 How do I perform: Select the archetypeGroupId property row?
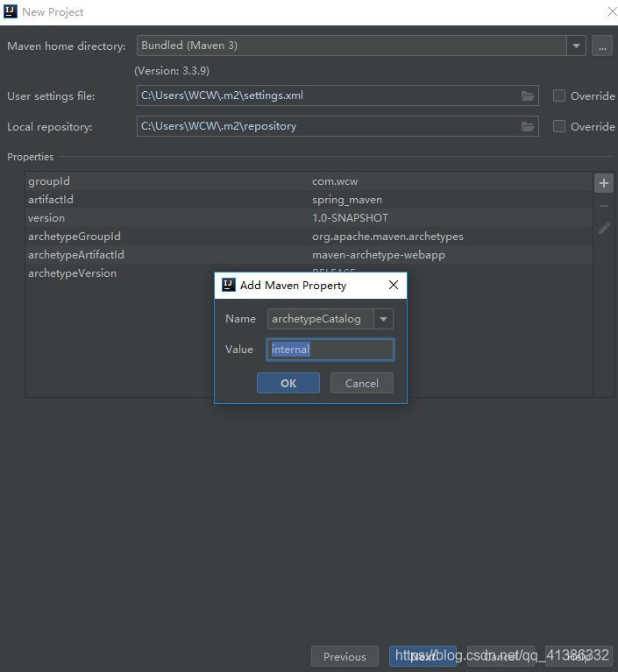click(309, 237)
